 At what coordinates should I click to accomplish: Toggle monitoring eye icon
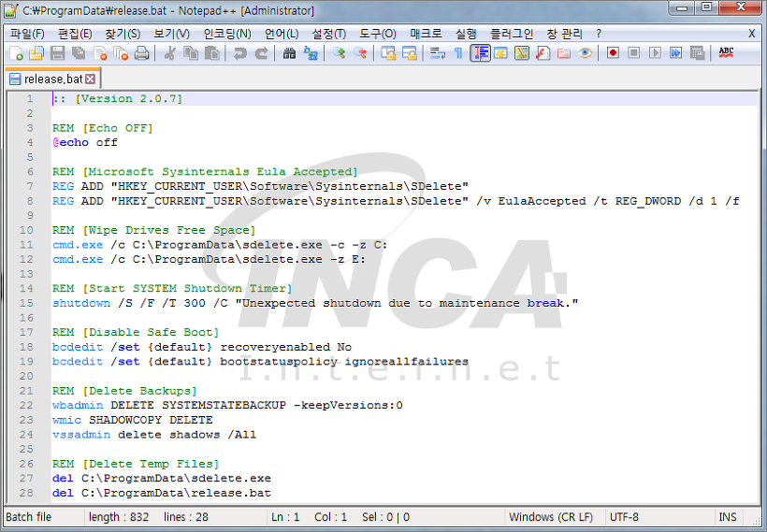(585, 52)
